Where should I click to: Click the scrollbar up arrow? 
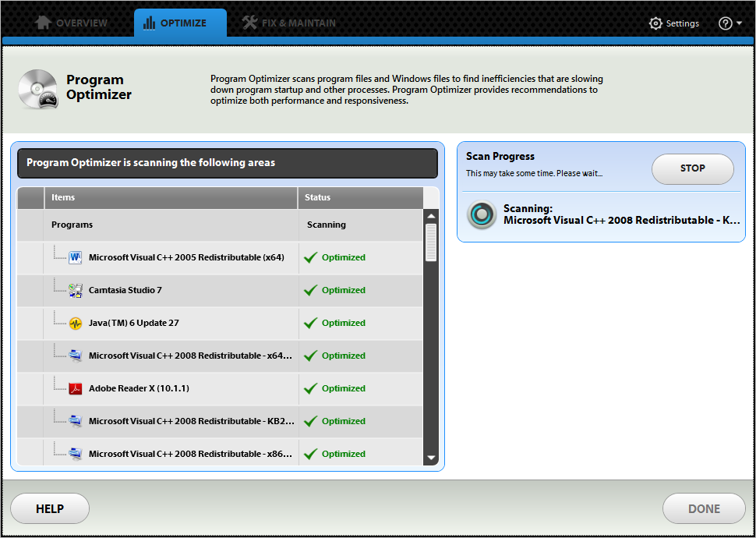(x=431, y=216)
